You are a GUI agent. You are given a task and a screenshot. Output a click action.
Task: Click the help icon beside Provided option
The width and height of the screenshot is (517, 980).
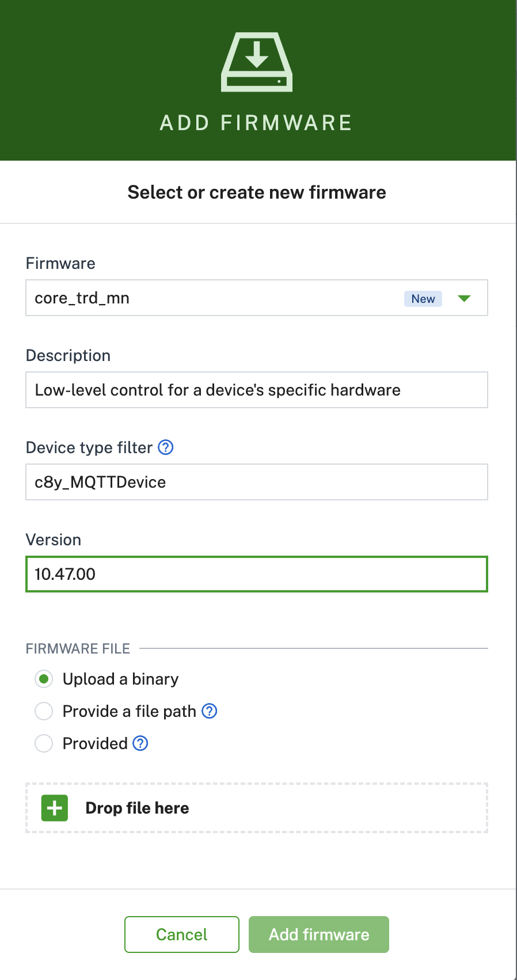pos(140,743)
